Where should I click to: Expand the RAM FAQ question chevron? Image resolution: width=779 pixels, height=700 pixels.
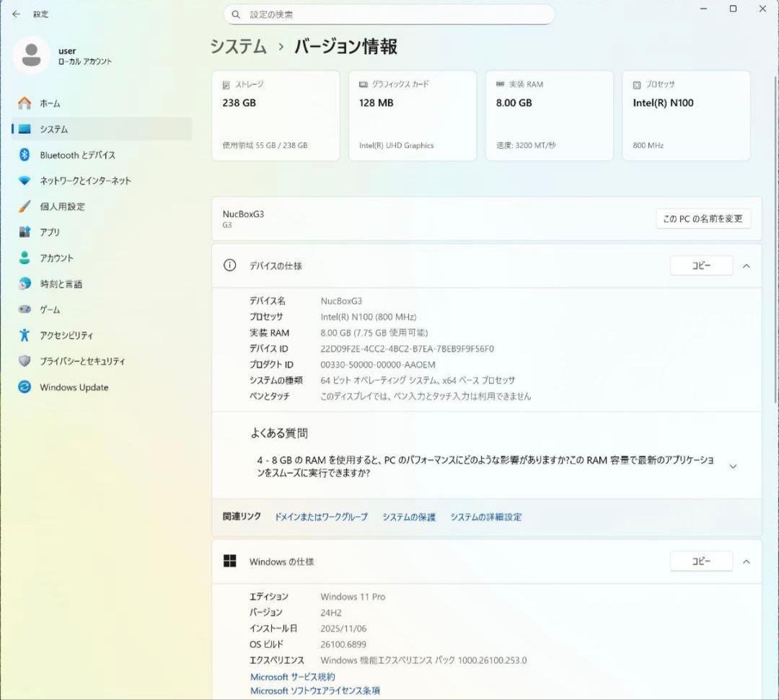click(x=733, y=466)
